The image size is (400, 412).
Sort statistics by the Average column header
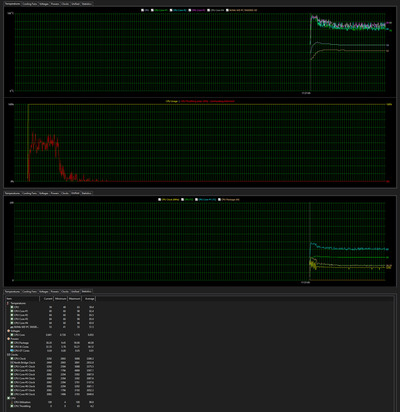(x=89, y=299)
